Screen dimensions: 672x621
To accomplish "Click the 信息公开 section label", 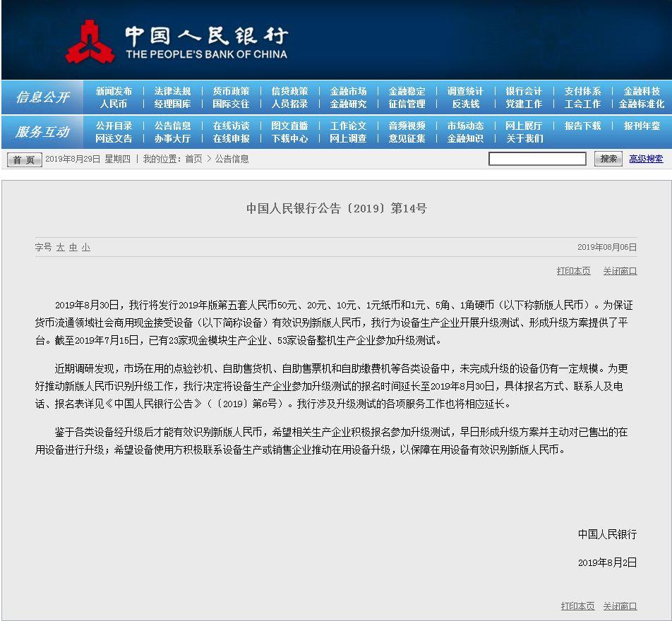I will coord(42,97).
